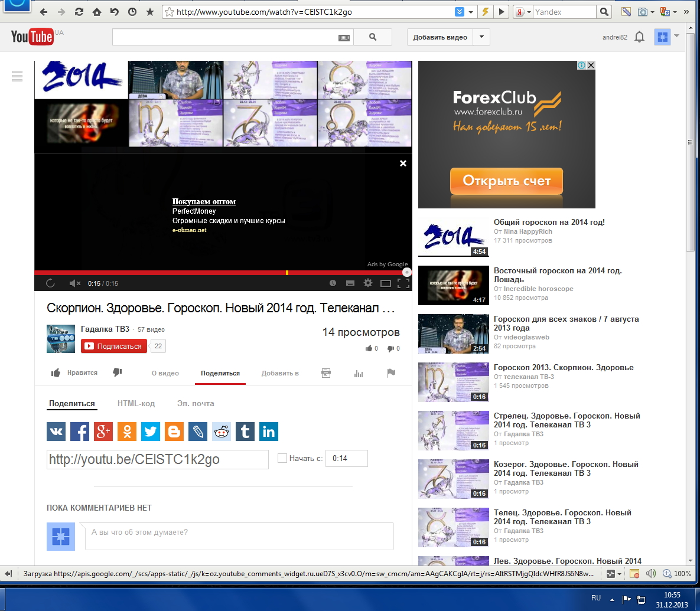The image size is (700, 611).
Task: Open the YouTube guide menu icon
Action: coord(17,76)
